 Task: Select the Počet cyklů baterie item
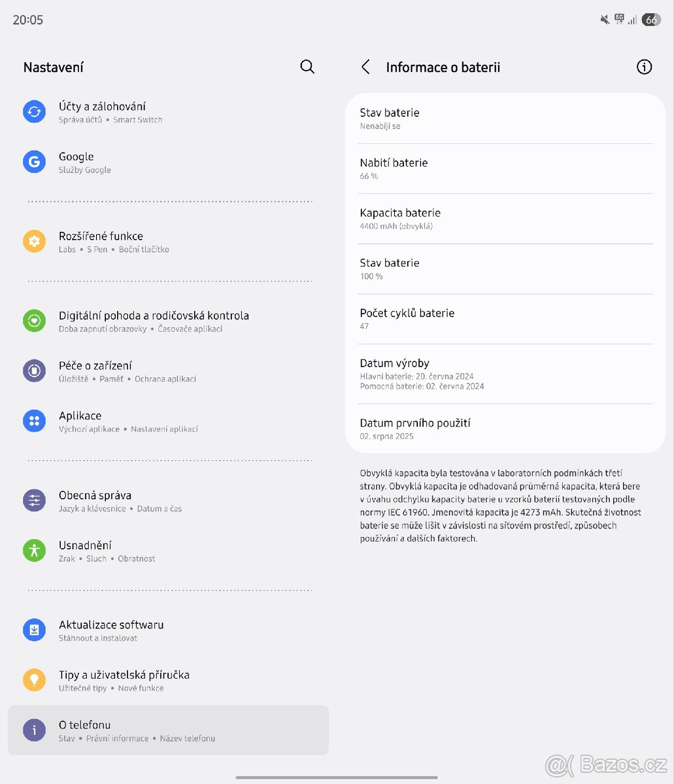(x=505, y=318)
